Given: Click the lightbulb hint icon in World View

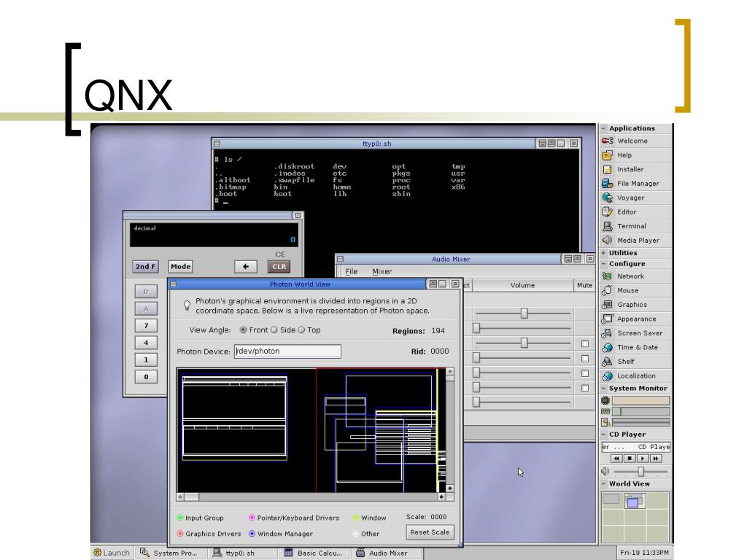Looking at the screenshot, I should pos(187,306).
